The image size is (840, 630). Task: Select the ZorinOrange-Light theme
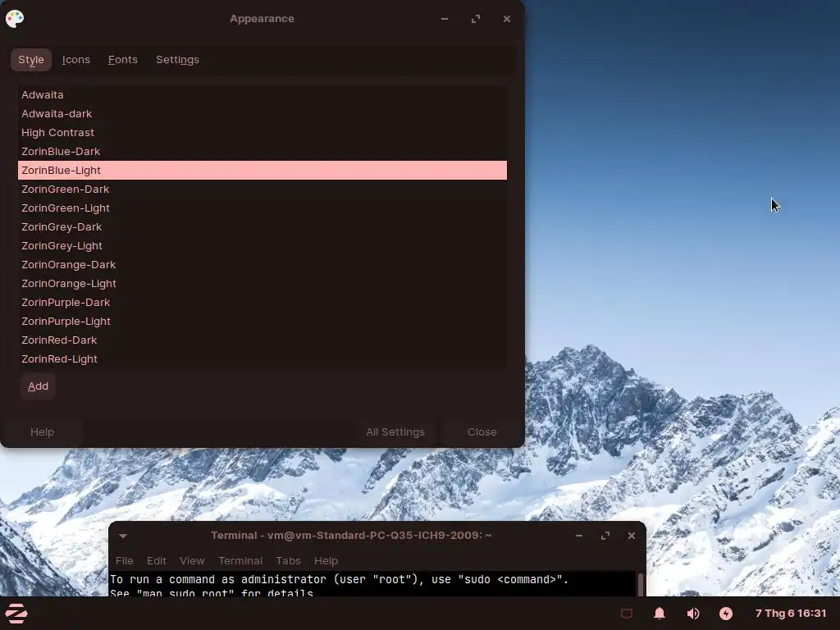(x=262, y=283)
